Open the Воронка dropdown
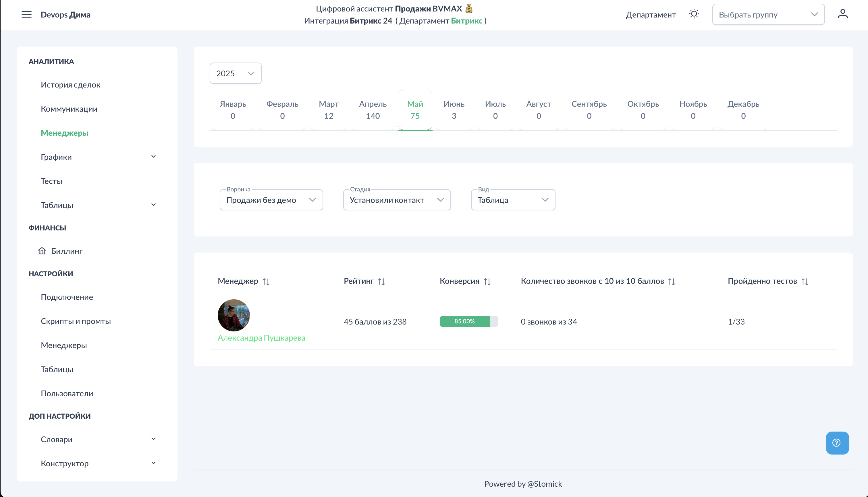Screen dimensions: 868x497 pyautogui.click(x=271, y=200)
